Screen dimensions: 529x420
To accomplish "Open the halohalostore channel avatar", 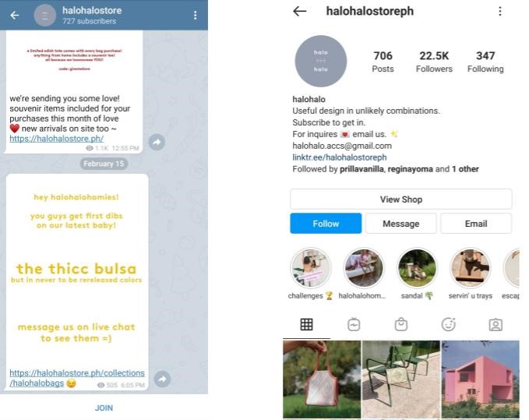I will (x=45, y=15).
